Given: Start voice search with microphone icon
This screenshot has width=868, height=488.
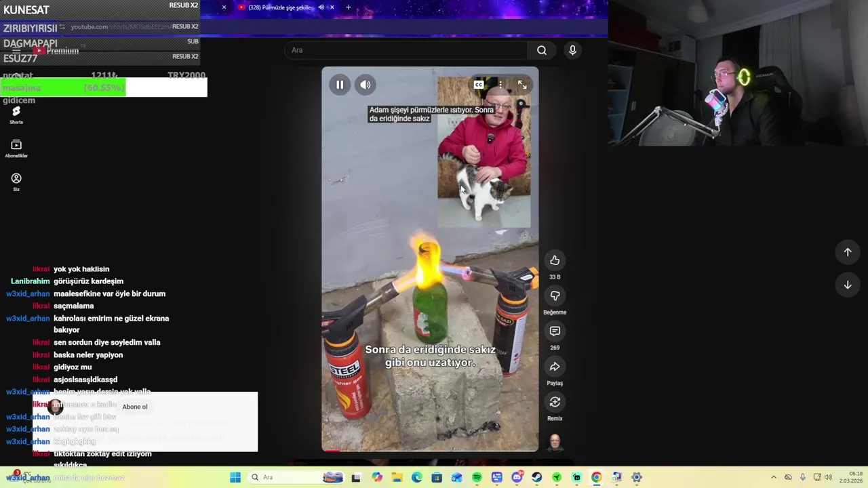Looking at the screenshot, I should [x=572, y=50].
